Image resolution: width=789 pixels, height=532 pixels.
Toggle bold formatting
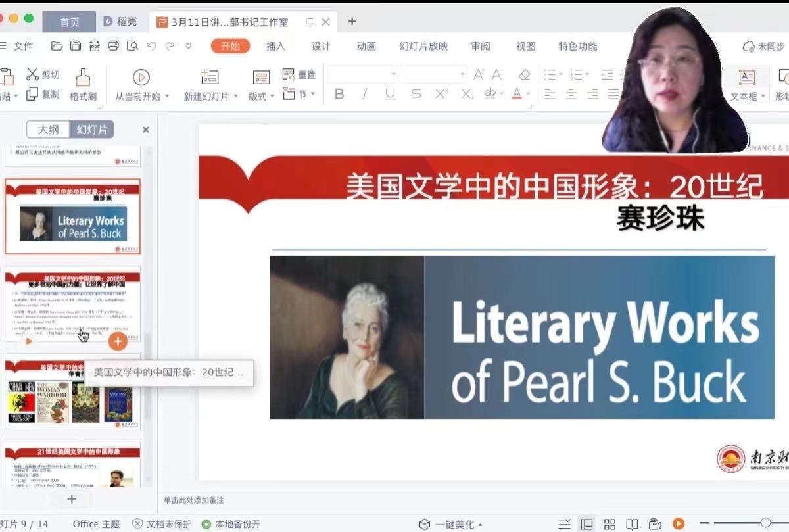(339, 94)
